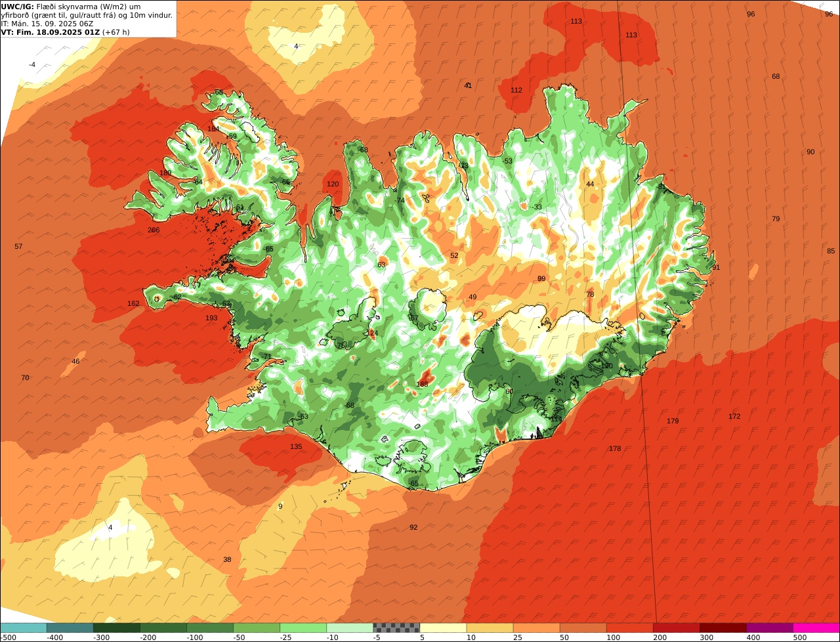Click the '168' value in south-central Iceland

422,385
